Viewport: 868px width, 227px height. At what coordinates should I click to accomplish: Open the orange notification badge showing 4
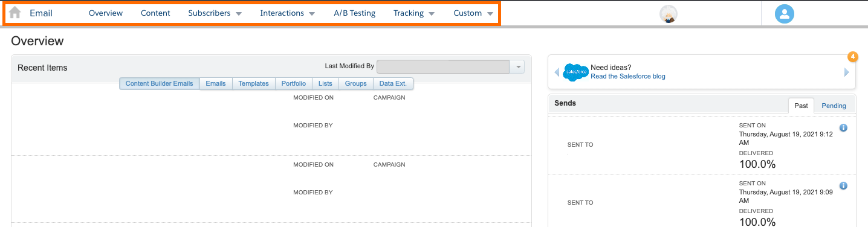[x=853, y=57]
